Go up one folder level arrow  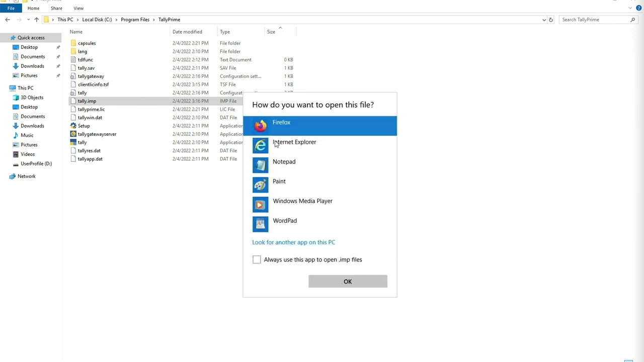36,20
